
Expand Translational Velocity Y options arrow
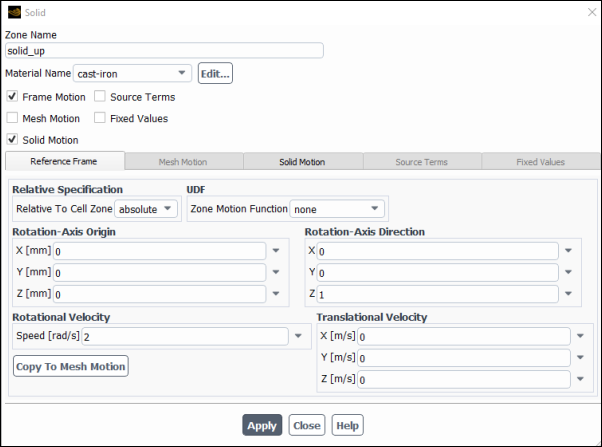(x=580, y=358)
